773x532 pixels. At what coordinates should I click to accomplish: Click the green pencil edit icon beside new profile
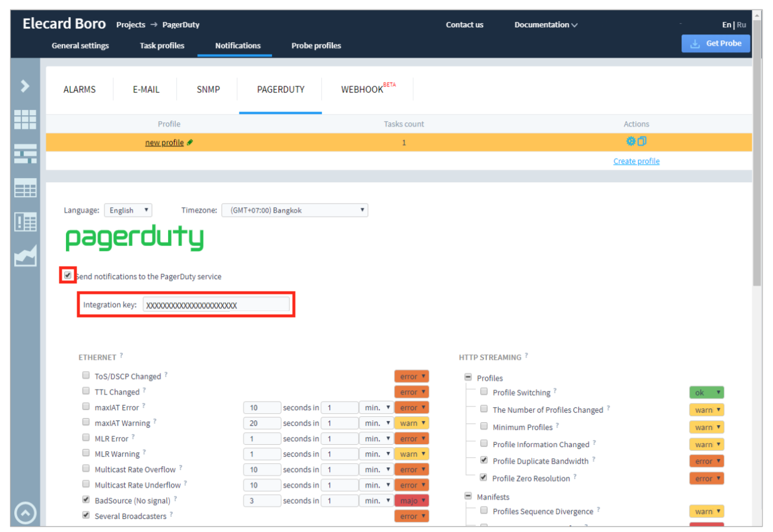(x=190, y=143)
